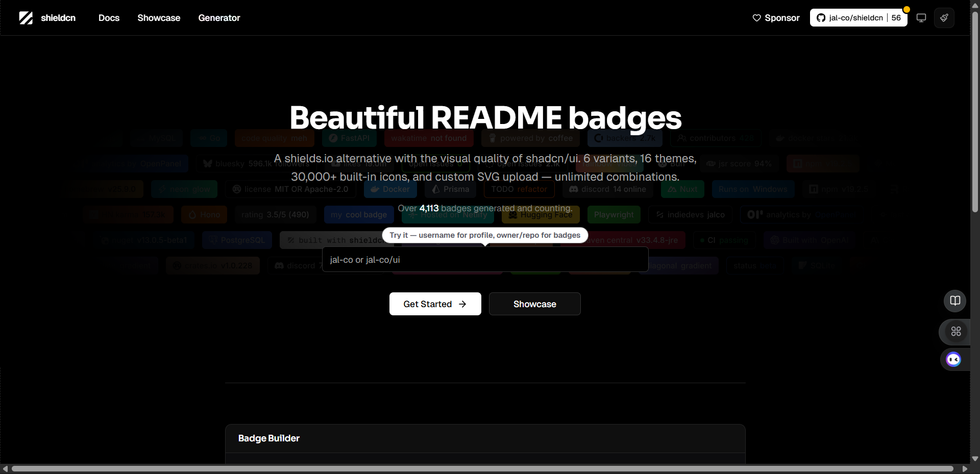Screen dimensions: 980x474
Task: Open the Docs navigation item
Action: [109, 18]
